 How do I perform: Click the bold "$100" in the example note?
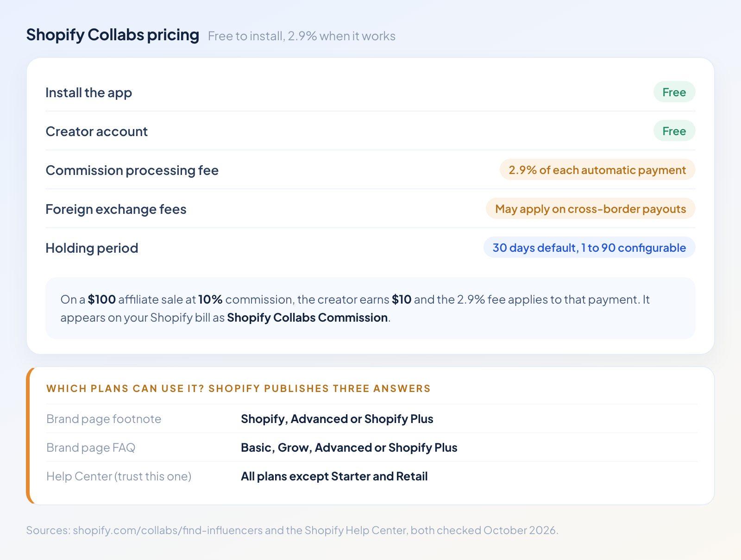(102, 299)
